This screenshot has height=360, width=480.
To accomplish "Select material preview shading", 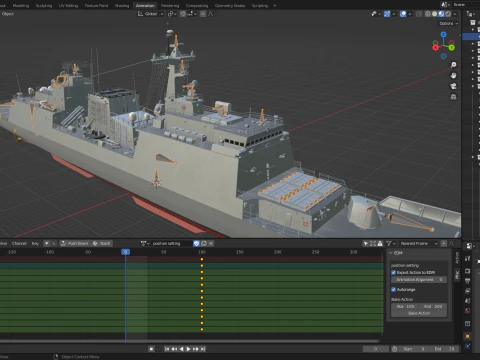I will click(441, 14).
